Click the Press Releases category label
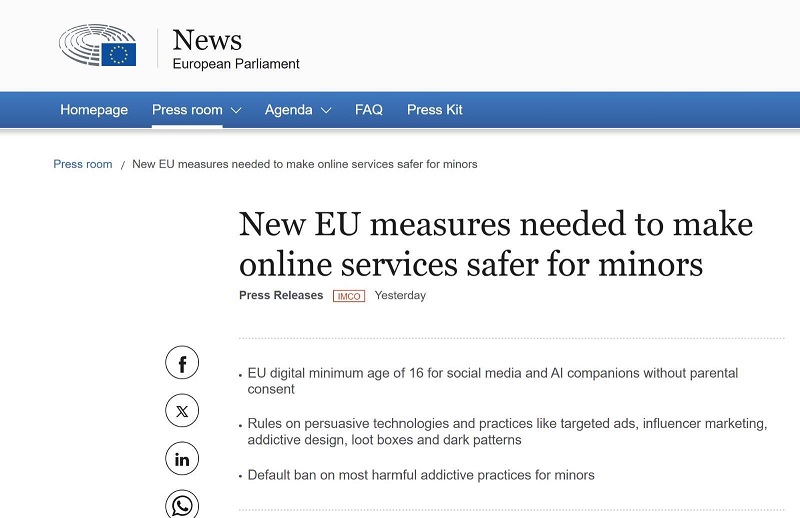Viewport: 800px width, 518px height. point(281,295)
